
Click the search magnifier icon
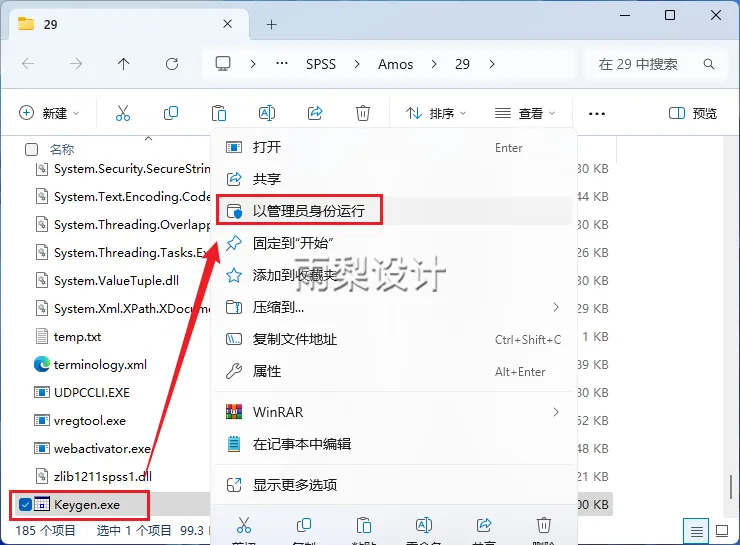pos(708,64)
